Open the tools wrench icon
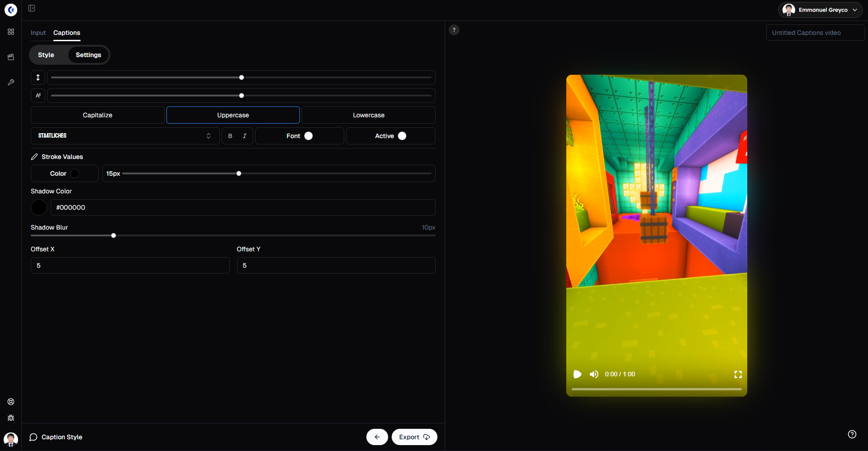 (11, 82)
